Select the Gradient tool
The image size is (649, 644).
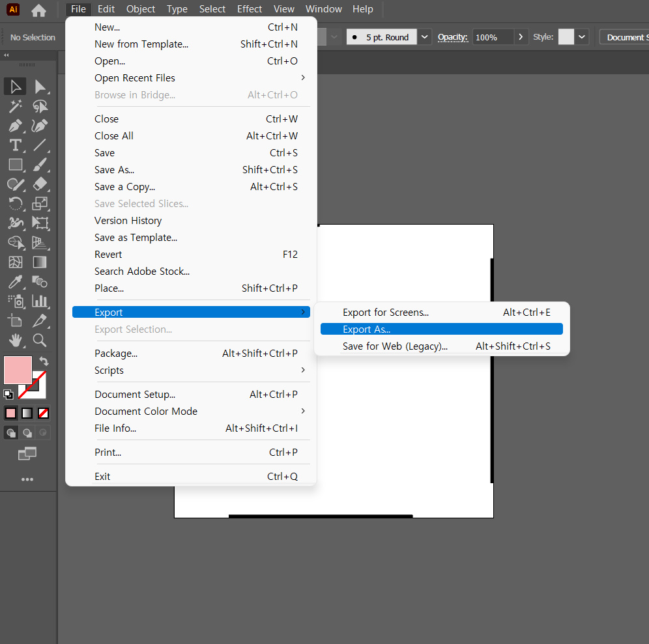[x=40, y=262]
